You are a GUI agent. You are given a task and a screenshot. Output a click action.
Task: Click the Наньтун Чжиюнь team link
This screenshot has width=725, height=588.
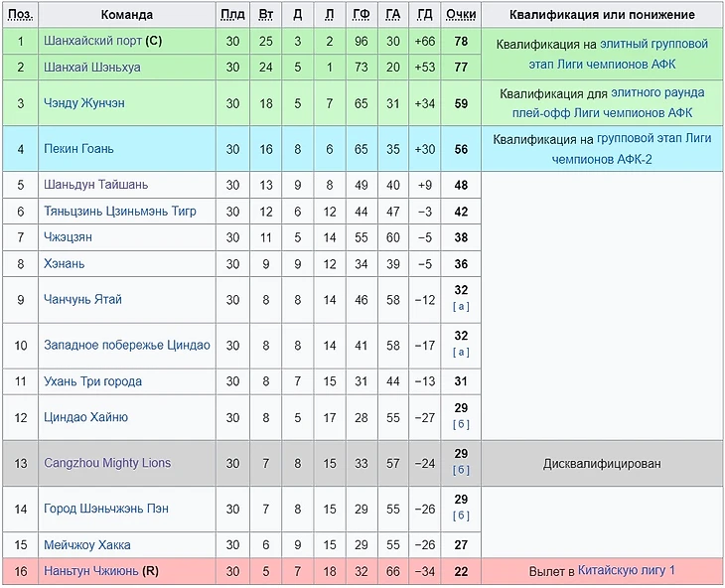point(91,571)
